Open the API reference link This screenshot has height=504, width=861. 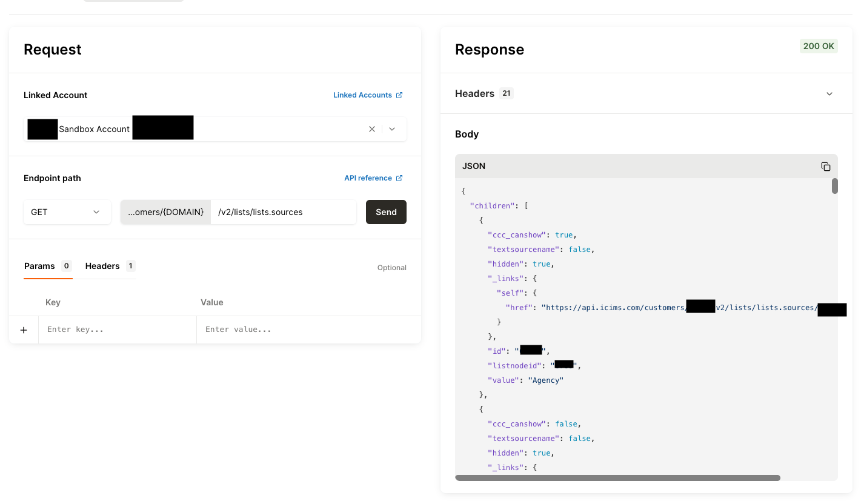tap(368, 178)
